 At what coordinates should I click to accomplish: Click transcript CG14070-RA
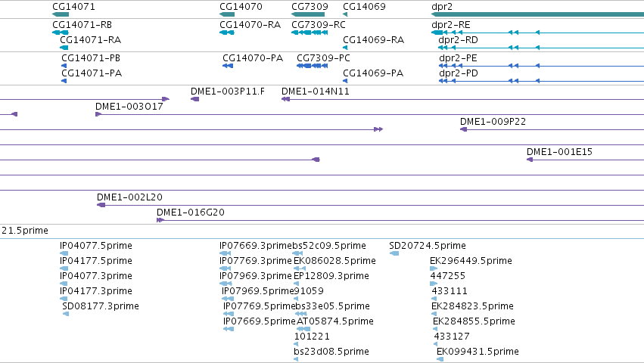point(250,25)
